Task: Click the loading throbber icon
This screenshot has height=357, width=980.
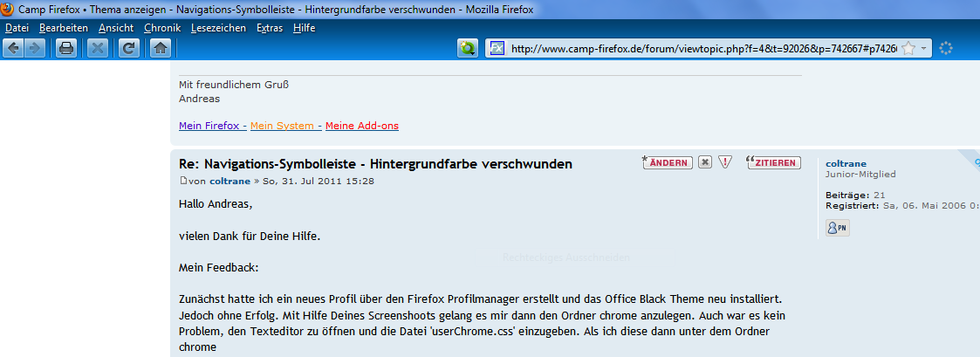Action: [x=946, y=48]
